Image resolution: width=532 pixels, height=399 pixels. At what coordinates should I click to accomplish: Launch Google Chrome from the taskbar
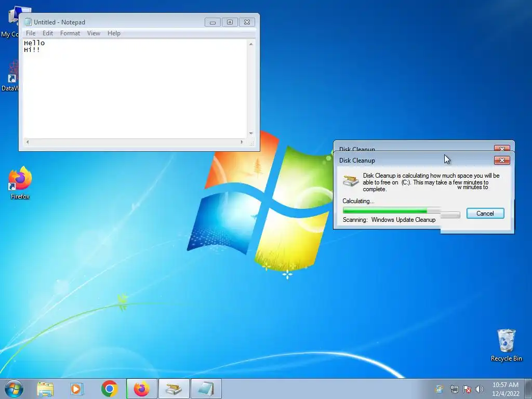coord(109,389)
